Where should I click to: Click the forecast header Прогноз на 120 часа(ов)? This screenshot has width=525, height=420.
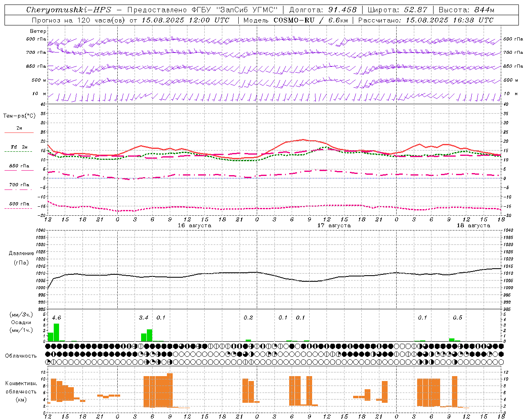pos(78,20)
